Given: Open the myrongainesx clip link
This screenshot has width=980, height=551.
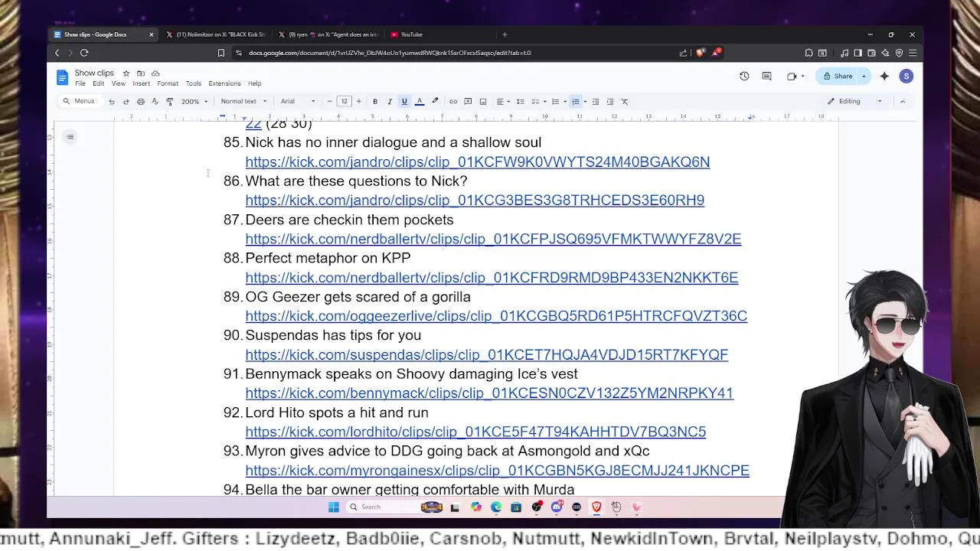Looking at the screenshot, I should pyautogui.click(x=497, y=471).
